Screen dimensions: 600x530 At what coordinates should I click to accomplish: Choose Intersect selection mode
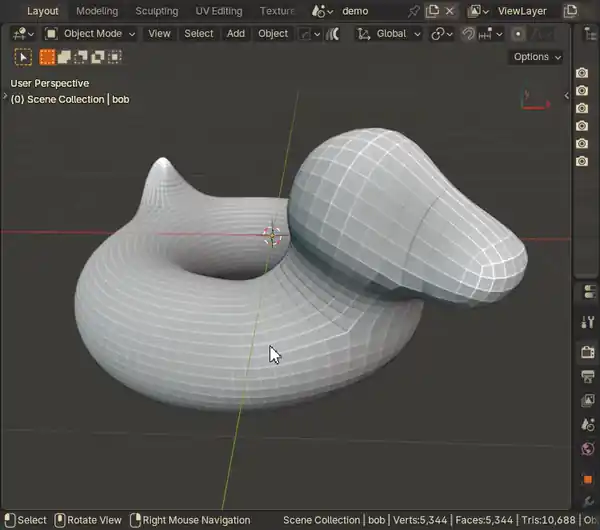[114, 57]
